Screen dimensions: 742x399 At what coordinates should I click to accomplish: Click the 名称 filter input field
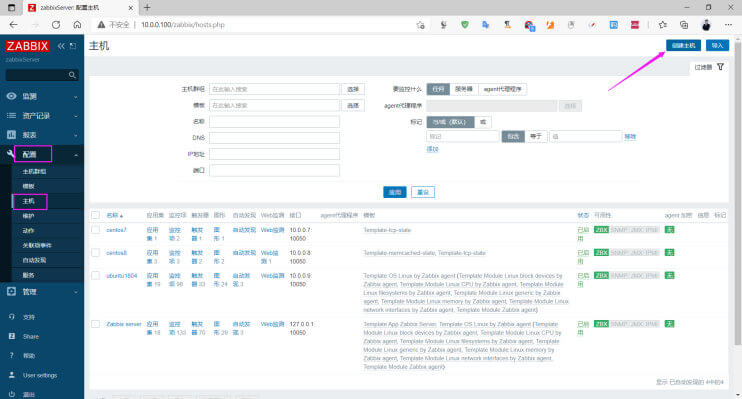pos(274,122)
